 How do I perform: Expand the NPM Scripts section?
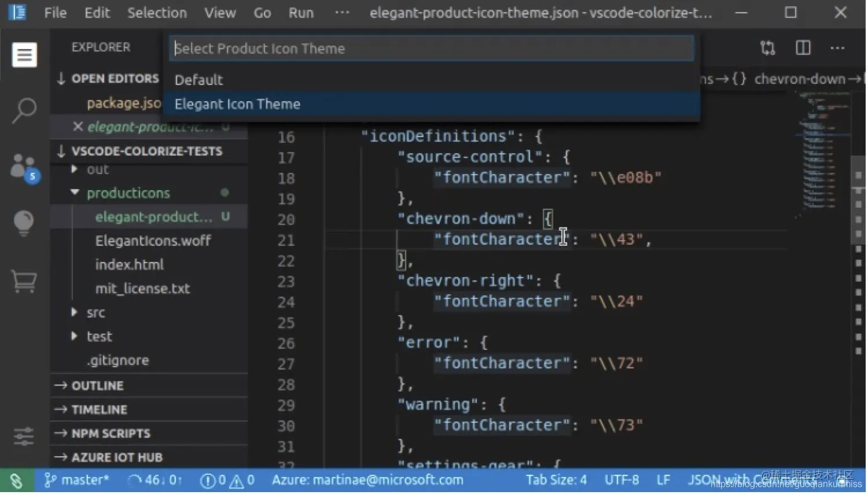(x=149, y=434)
